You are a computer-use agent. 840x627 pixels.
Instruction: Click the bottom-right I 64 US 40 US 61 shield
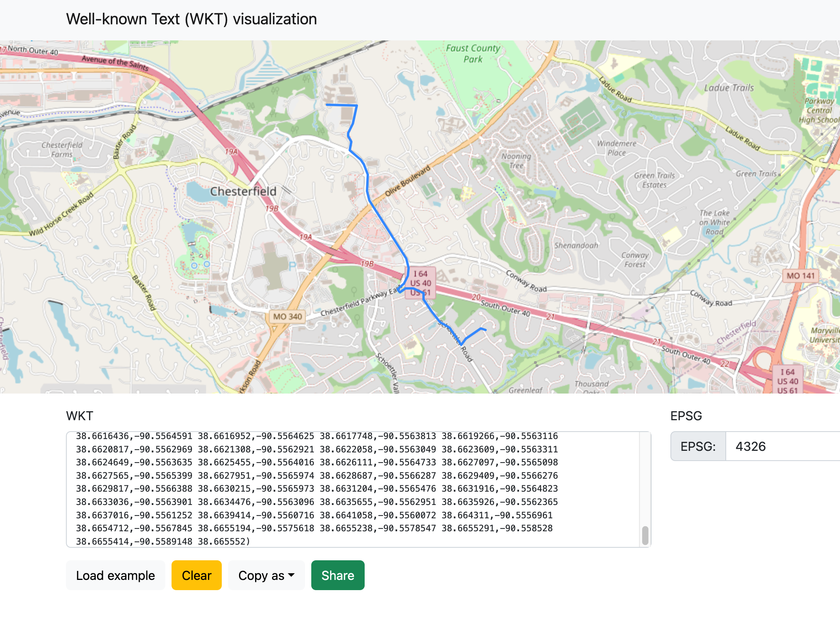coord(787,381)
